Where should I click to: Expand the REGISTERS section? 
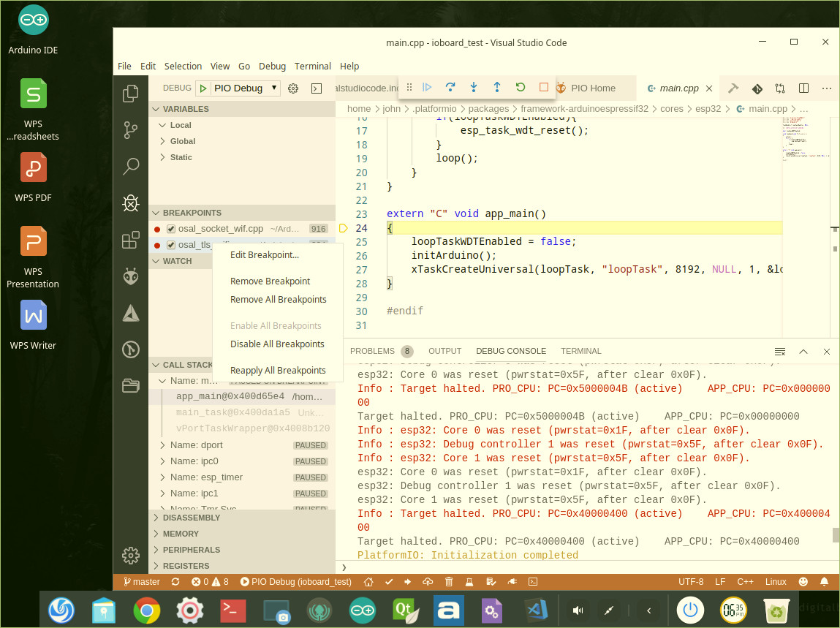point(242,566)
